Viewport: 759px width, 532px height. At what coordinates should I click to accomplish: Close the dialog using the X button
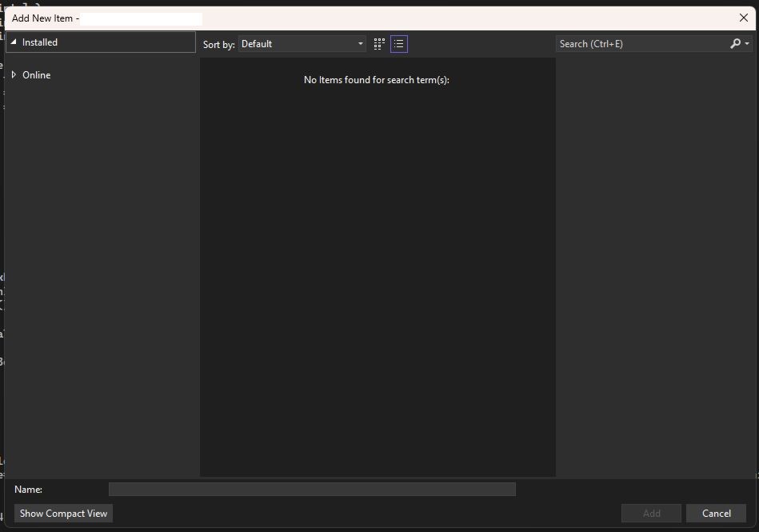click(x=743, y=18)
